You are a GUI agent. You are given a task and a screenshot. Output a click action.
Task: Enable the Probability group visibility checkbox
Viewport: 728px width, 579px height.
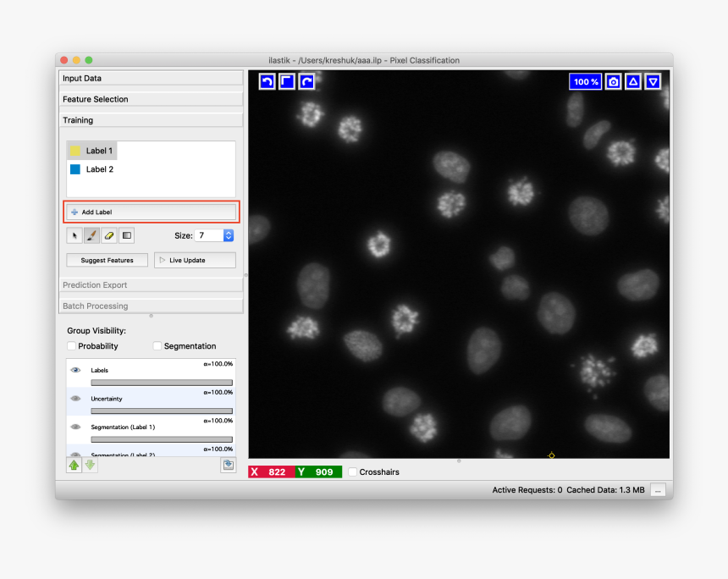coord(71,346)
